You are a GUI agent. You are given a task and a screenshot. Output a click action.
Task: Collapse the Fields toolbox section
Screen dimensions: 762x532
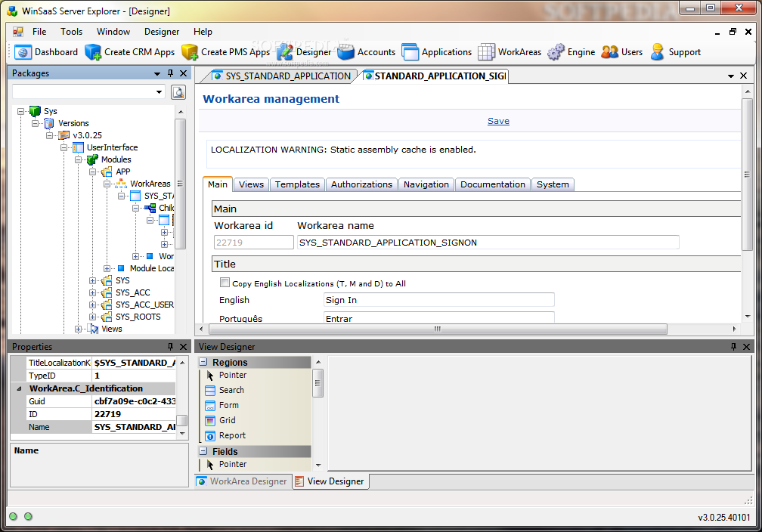coord(203,451)
